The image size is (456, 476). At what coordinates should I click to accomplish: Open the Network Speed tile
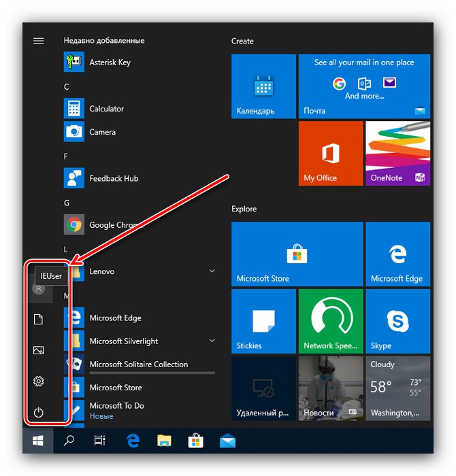[x=331, y=321]
